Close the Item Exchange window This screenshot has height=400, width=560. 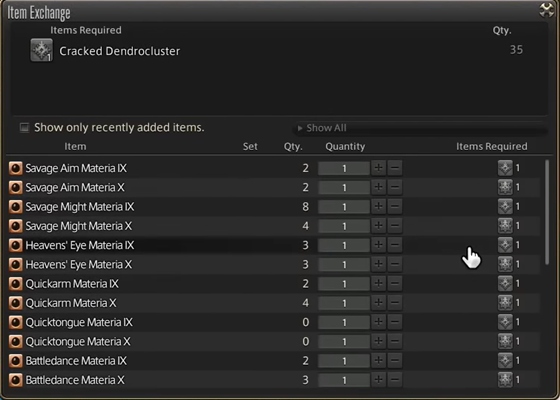point(547,10)
